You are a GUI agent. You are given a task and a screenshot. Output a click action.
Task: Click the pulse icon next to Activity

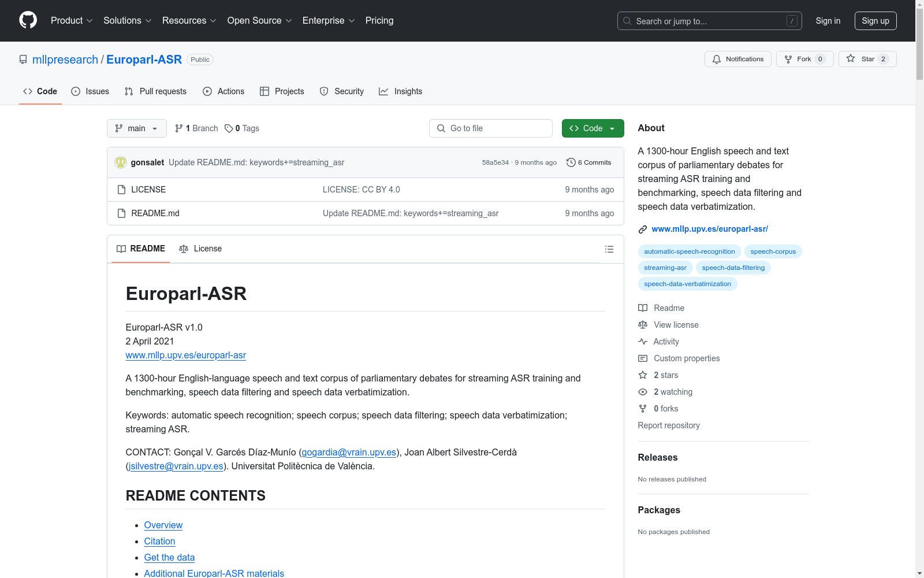coord(643,342)
